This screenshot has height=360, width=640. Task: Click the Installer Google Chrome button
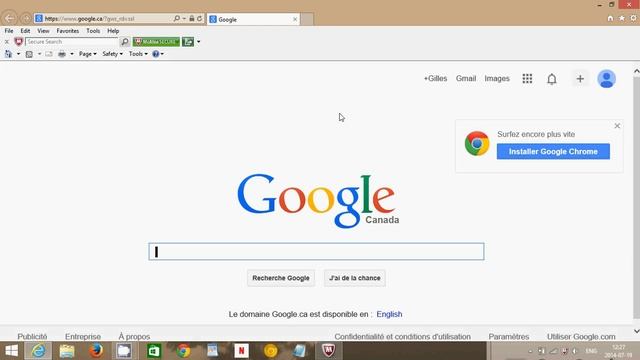pos(553,151)
